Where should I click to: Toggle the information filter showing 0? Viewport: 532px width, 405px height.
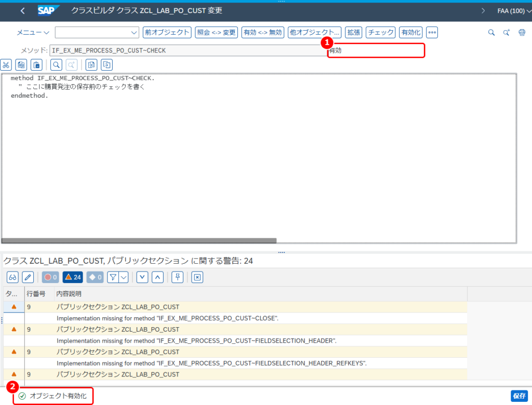pos(95,277)
